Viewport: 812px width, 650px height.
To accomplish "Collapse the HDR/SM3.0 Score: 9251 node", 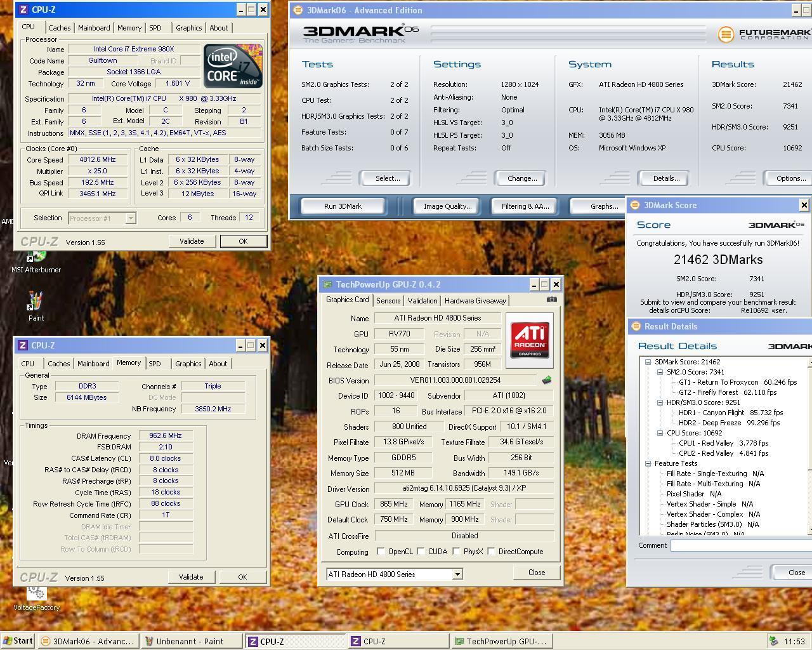I will pyautogui.click(x=660, y=402).
